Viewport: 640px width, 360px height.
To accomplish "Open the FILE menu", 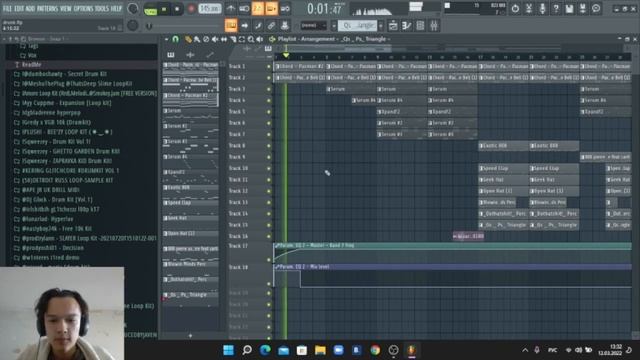I will click(7, 8).
